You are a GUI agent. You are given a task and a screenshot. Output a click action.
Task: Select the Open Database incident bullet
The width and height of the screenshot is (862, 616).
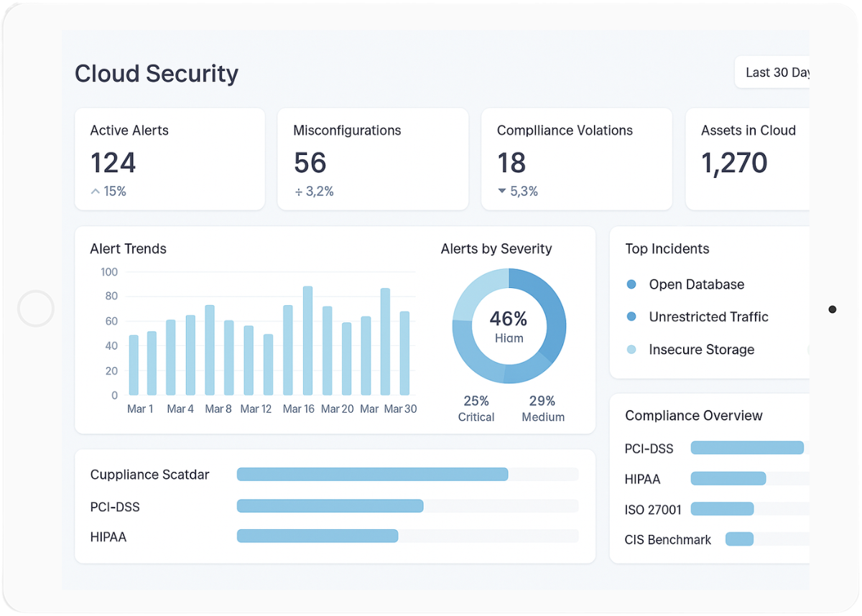coord(631,284)
